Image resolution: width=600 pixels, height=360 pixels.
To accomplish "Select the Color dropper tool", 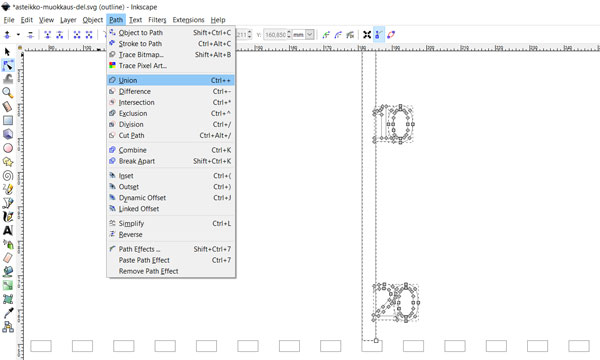I will [8, 313].
